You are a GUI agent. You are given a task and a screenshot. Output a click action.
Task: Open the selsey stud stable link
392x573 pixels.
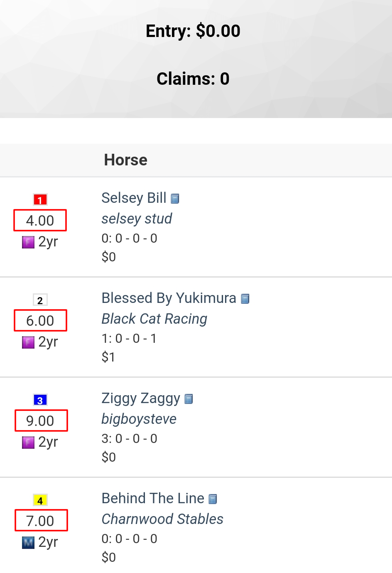(x=137, y=219)
